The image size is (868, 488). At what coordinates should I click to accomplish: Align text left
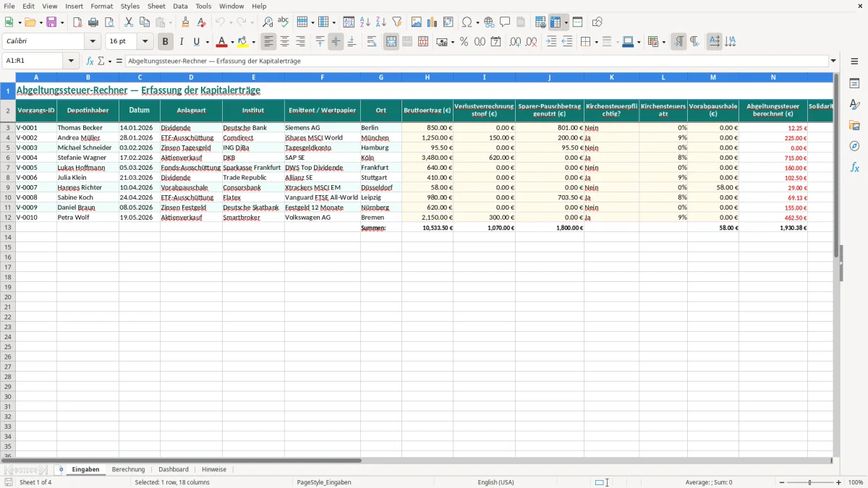point(269,42)
